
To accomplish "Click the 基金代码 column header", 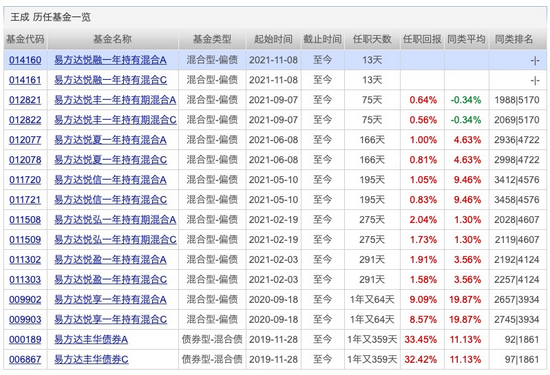I will [x=25, y=39].
